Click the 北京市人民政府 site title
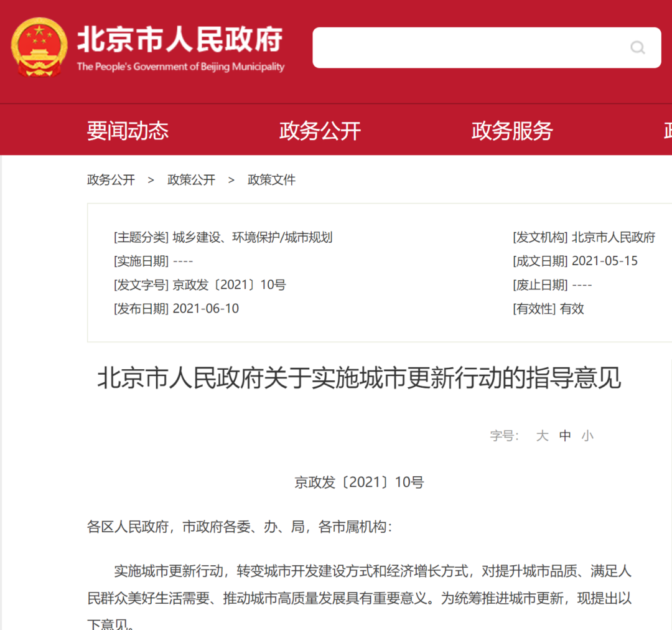The height and width of the screenshot is (630, 672). [180, 39]
